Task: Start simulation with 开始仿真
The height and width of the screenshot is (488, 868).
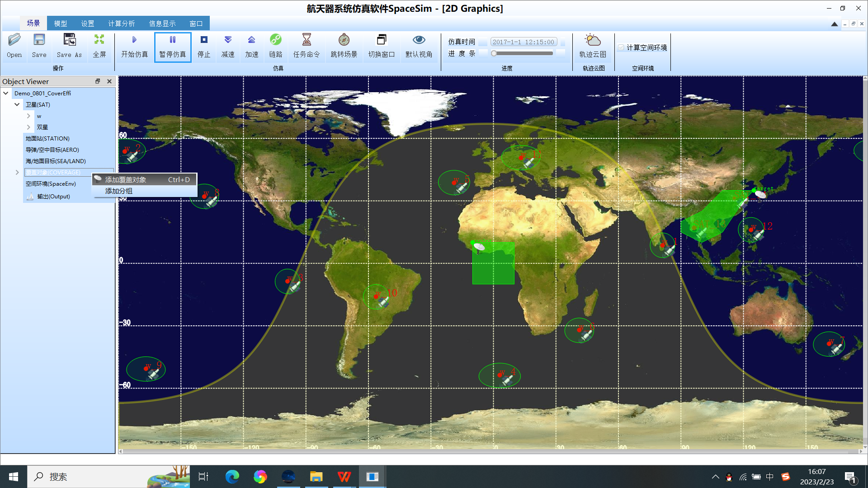Action: pyautogui.click(x=134, y=46)
